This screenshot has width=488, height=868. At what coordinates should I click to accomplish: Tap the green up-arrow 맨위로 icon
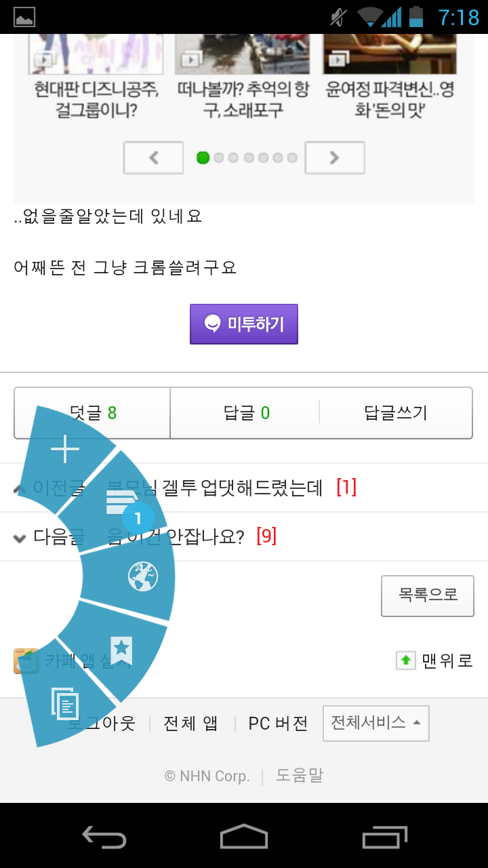(x=405, y=660)
